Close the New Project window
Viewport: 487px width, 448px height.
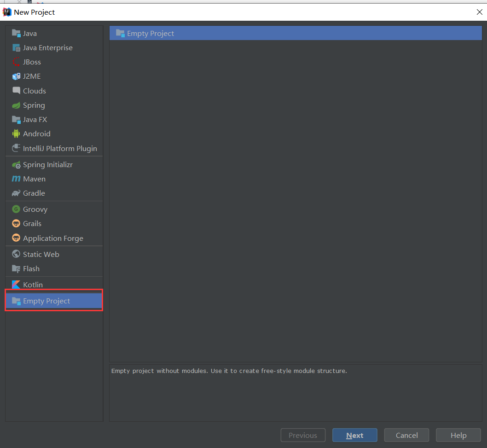click(479, 12)
